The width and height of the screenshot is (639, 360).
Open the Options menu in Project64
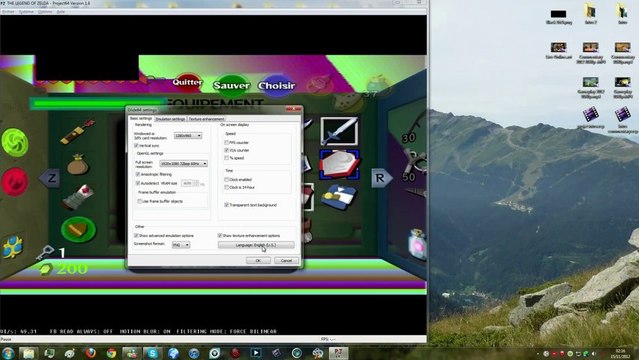(45, 11)
